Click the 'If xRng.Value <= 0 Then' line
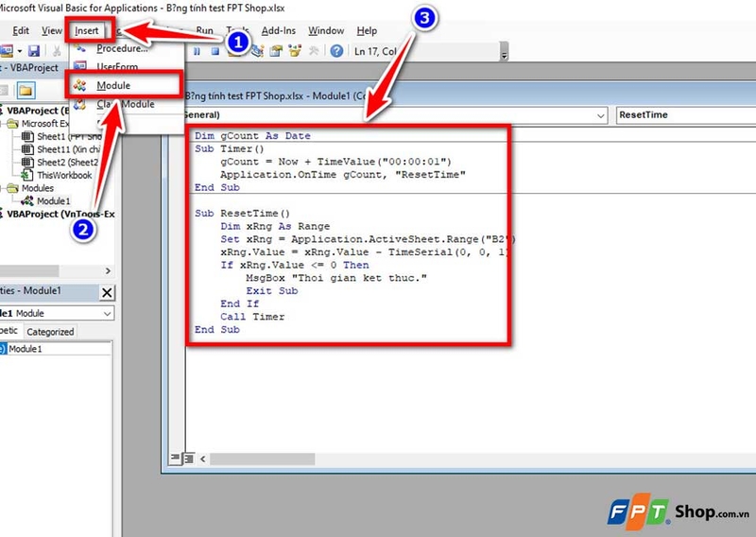Screen dimensions: 756x537 tap(295, 266)
